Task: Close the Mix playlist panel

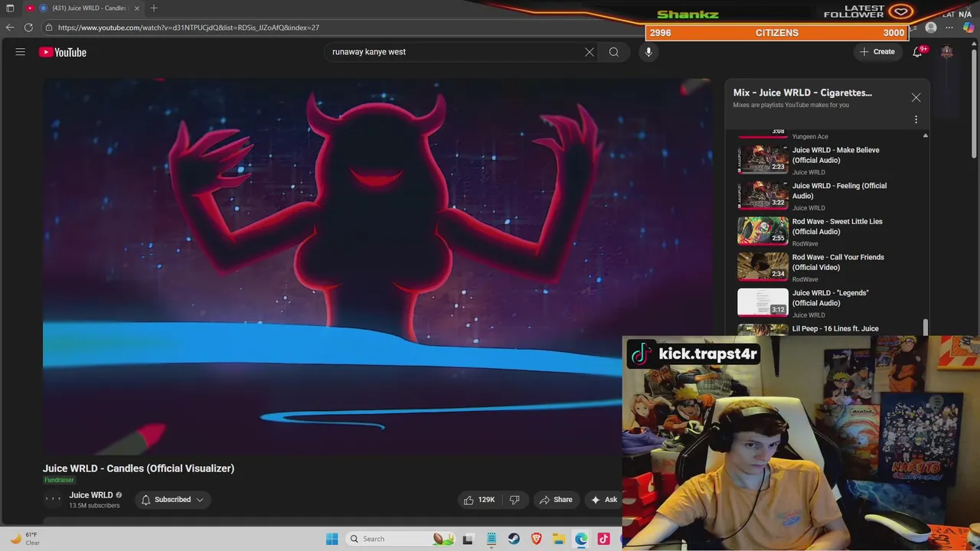Action: pyautogui.click(x=916, y=98)
